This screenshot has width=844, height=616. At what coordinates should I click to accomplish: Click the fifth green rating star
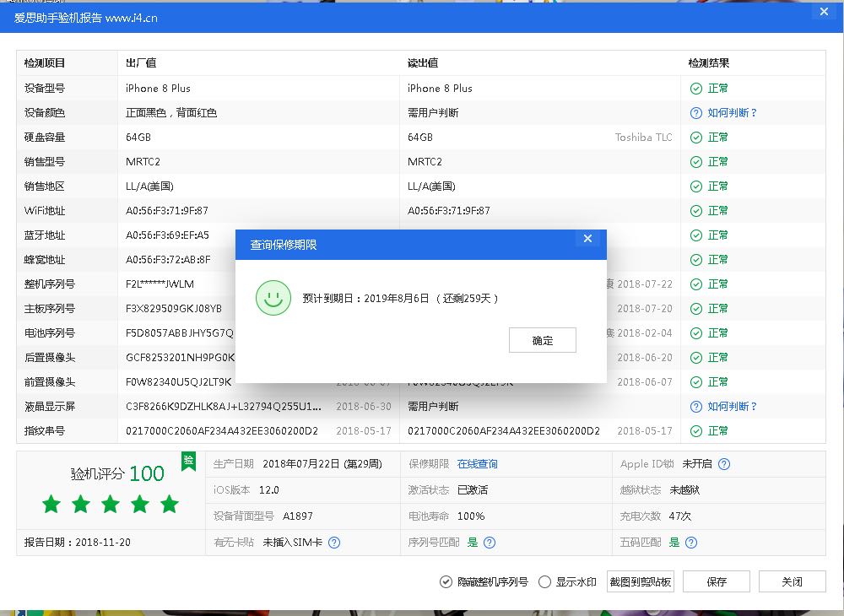click(169, 504)
